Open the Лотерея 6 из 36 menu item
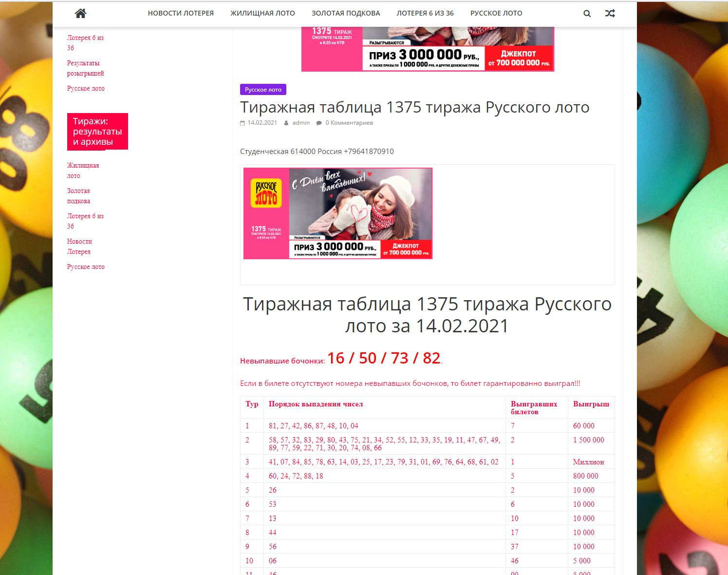The image size is (728, 575). tap(425, 13)
